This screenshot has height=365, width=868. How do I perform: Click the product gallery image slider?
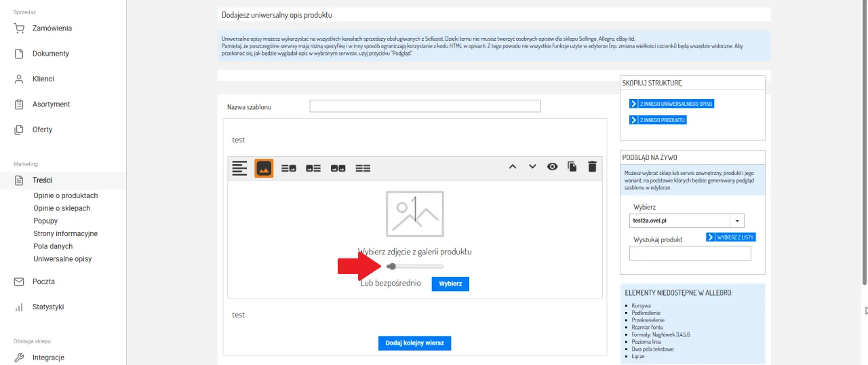(415, 267)
